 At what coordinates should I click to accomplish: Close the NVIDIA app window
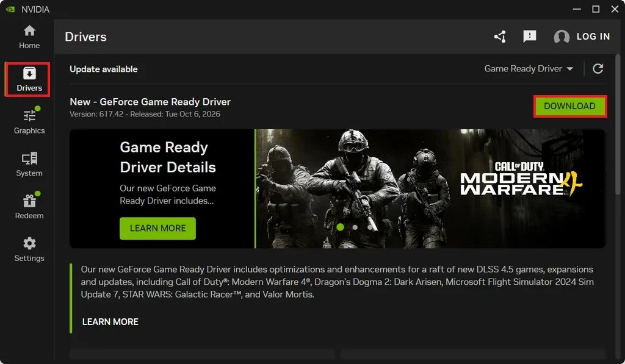[x=615, y=9]
